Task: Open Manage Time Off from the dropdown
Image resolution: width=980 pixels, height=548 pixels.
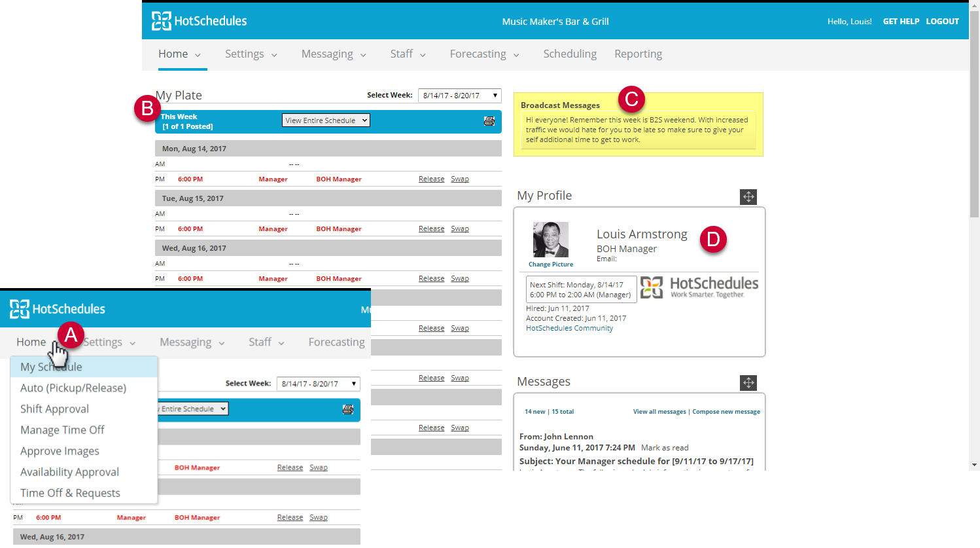Action: (x=84, y=429)
